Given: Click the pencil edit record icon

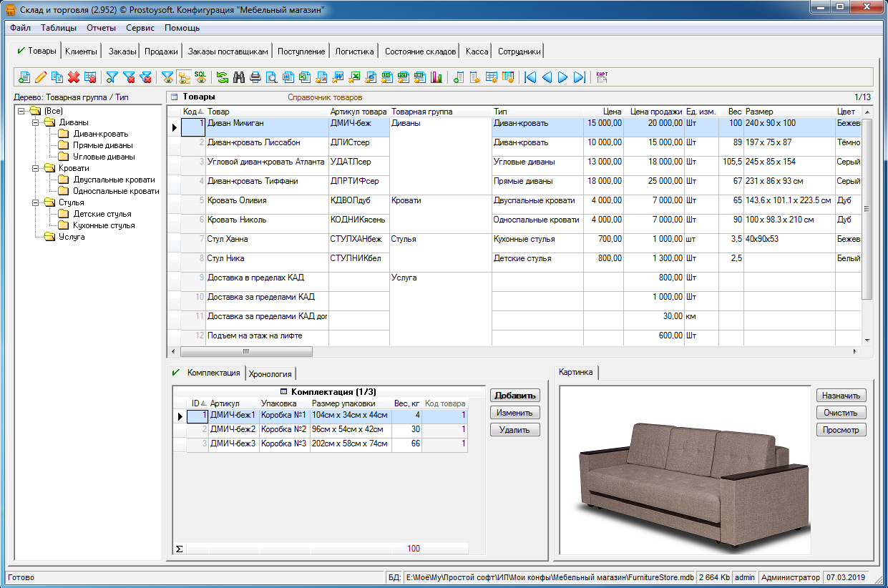Looking at the screenshot, I should point(40,77).
